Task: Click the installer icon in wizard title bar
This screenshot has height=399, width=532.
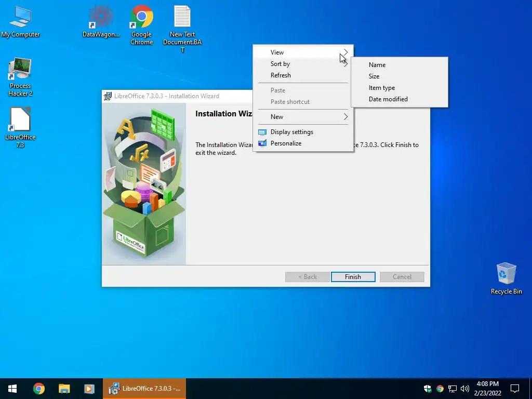Action: (108, 96)
